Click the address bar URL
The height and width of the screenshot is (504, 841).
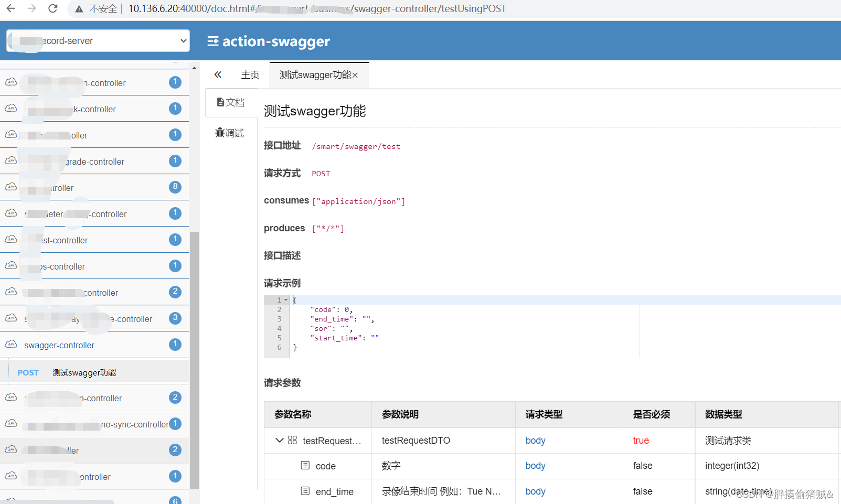tap(317, 9)
